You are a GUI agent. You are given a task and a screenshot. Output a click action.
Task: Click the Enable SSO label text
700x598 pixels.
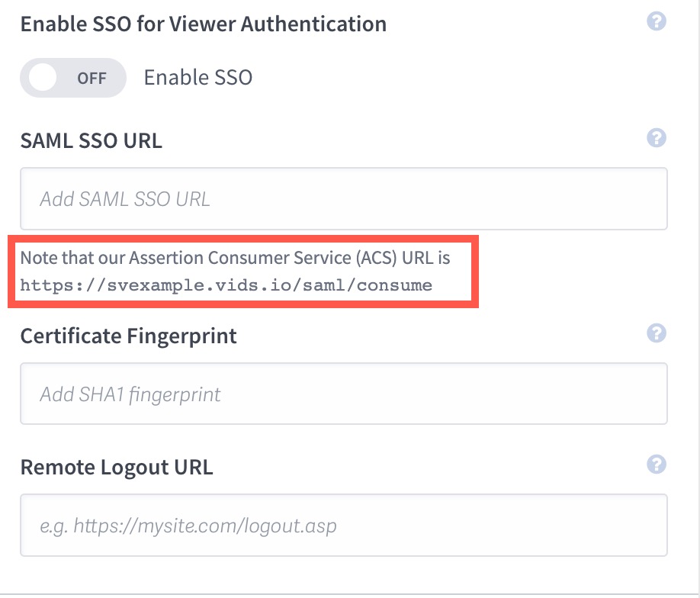197,77
